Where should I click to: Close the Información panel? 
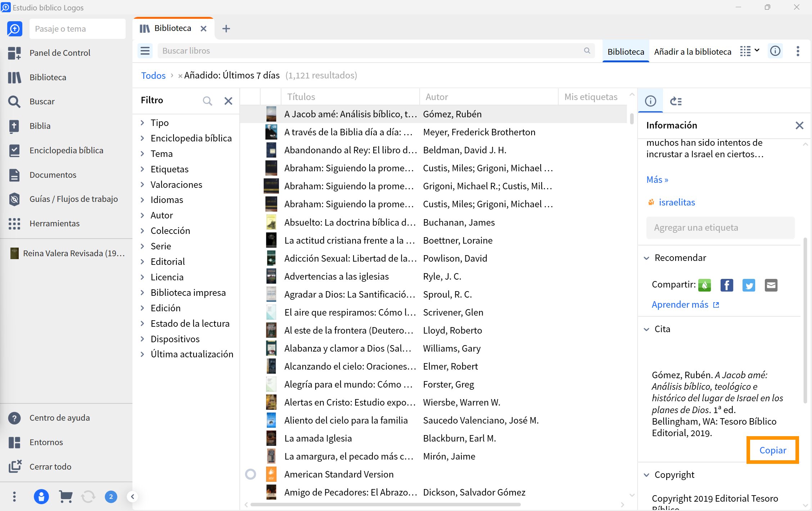tap(799, 125)
